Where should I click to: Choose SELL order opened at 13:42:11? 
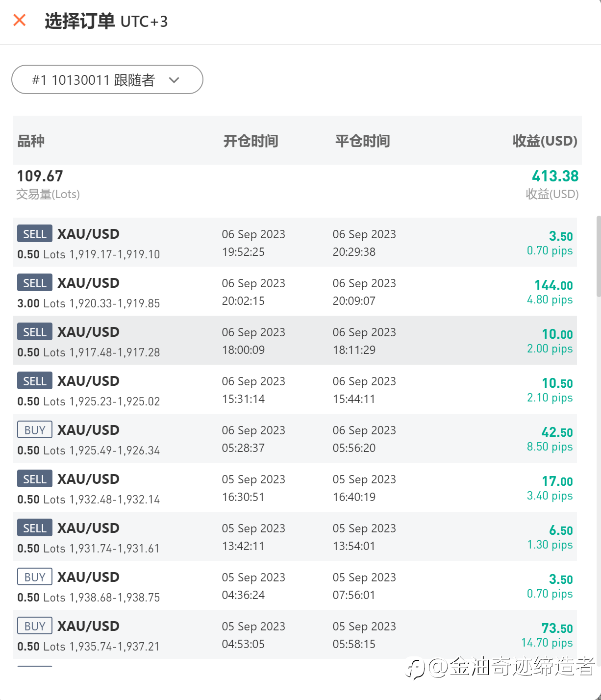coord(295,536)
